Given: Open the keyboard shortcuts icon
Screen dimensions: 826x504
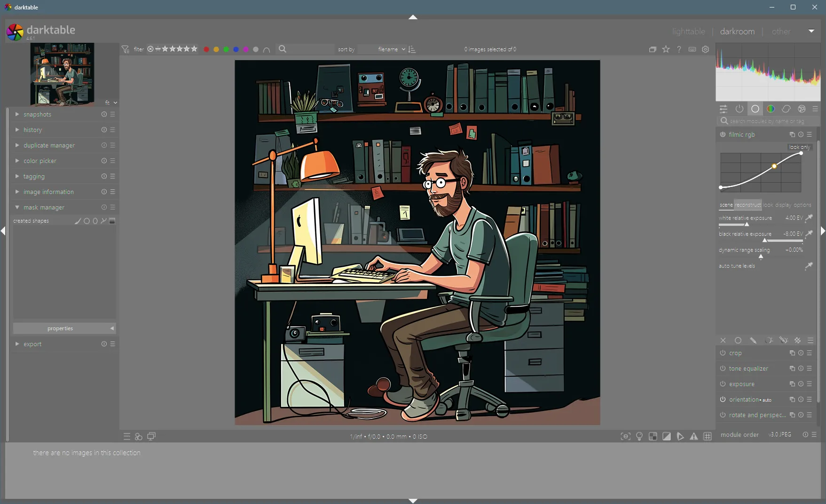Looking at the screenshot, I should click(x=692, y=49).
